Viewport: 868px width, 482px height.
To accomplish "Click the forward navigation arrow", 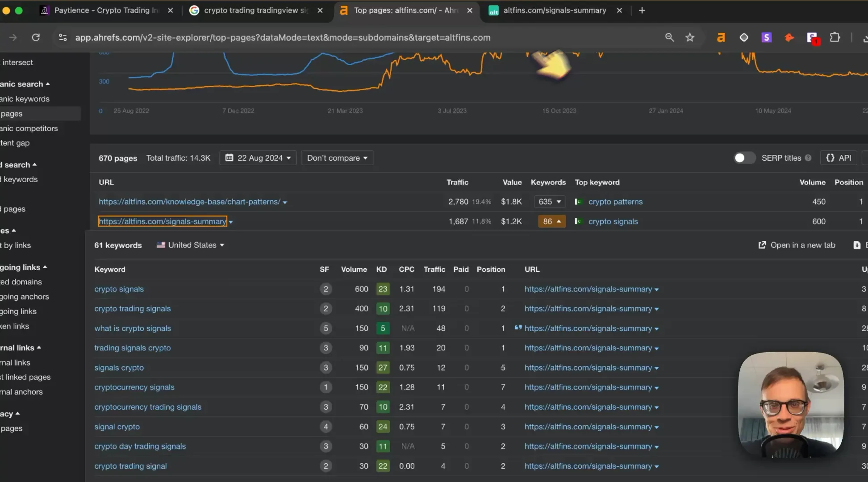I will tap(13, 37).
